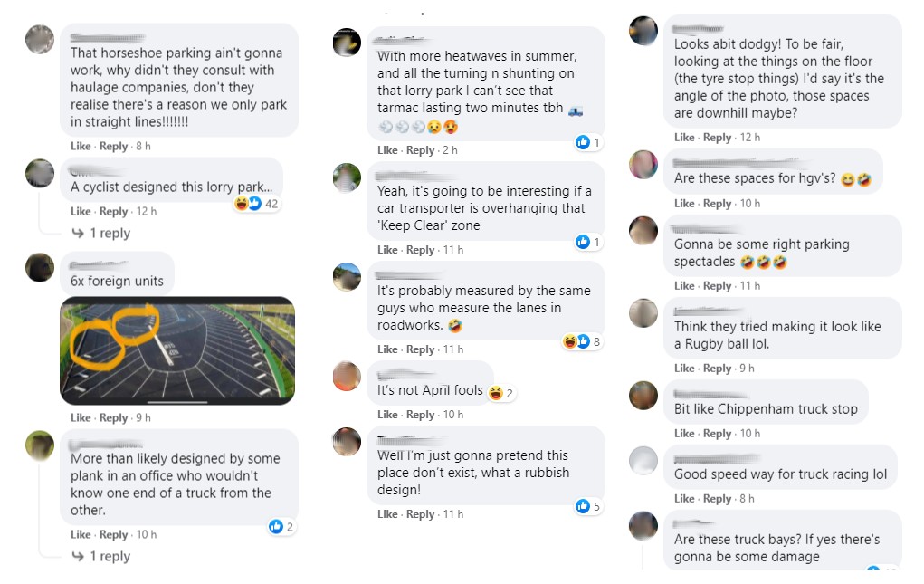Open likes on plank in office comment

[x=281, y=527]
